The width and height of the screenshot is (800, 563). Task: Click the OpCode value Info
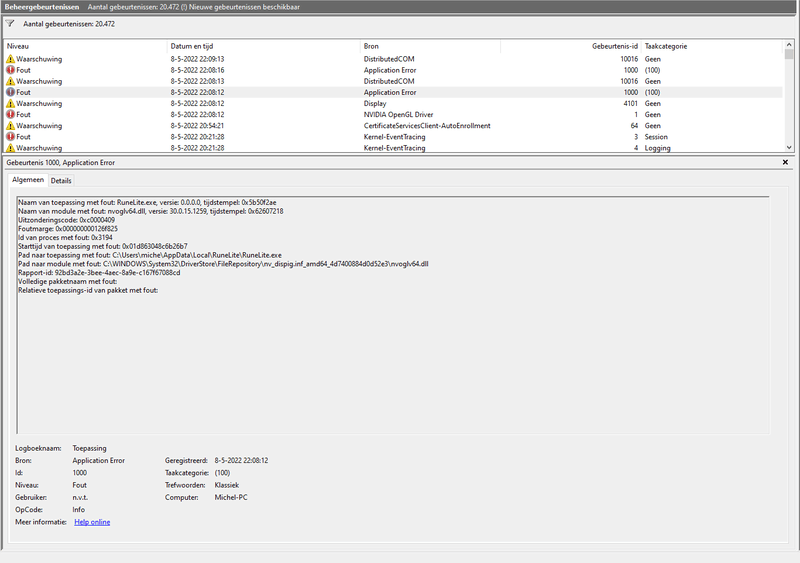[79, 509]
